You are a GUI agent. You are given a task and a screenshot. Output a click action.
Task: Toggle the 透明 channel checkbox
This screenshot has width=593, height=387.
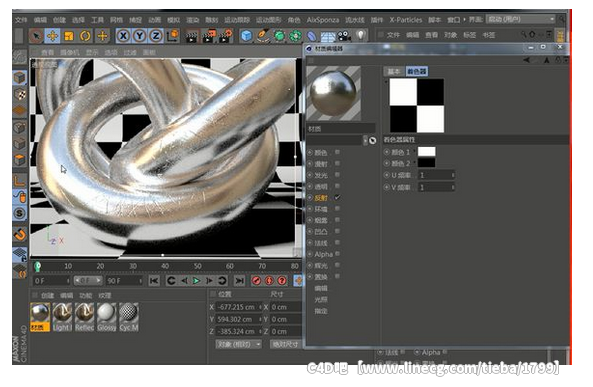(337, 186)
